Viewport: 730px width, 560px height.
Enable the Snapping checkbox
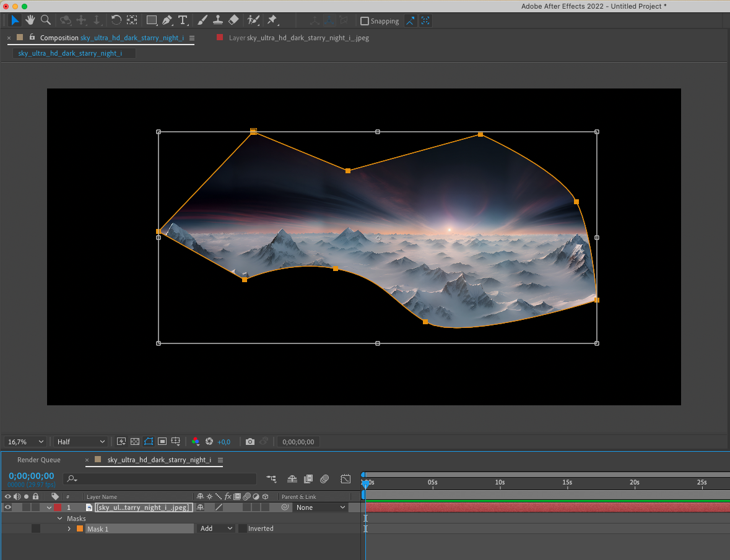(x=365, y=21)
